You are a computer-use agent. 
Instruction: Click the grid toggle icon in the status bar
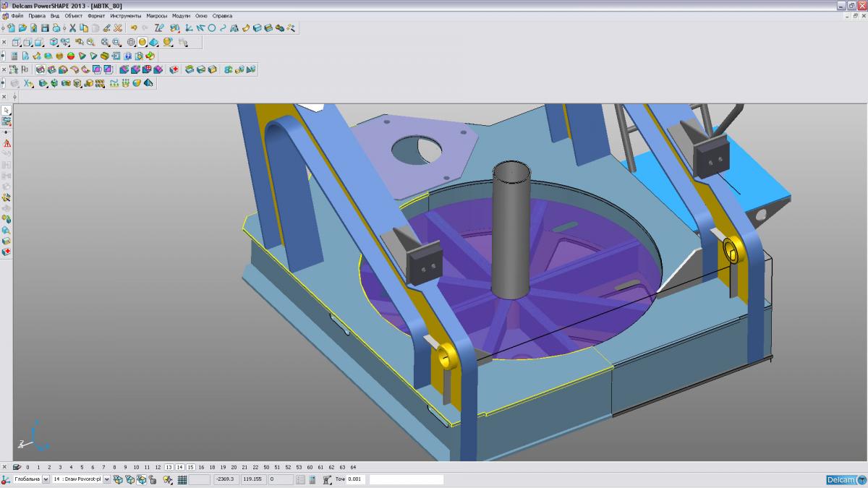point(182,479)
